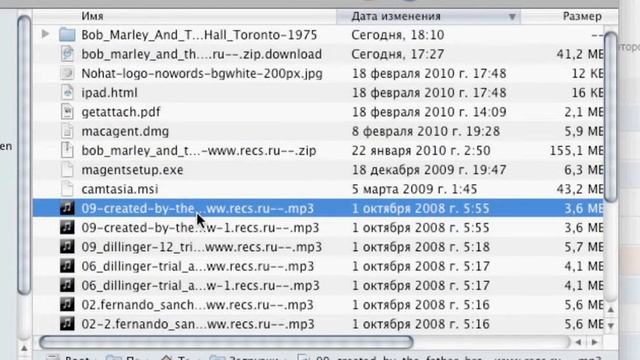Click the vertical scroll down arrow
Image resolution: width=640 pixels, height=360 pixels.
(611, 325)
